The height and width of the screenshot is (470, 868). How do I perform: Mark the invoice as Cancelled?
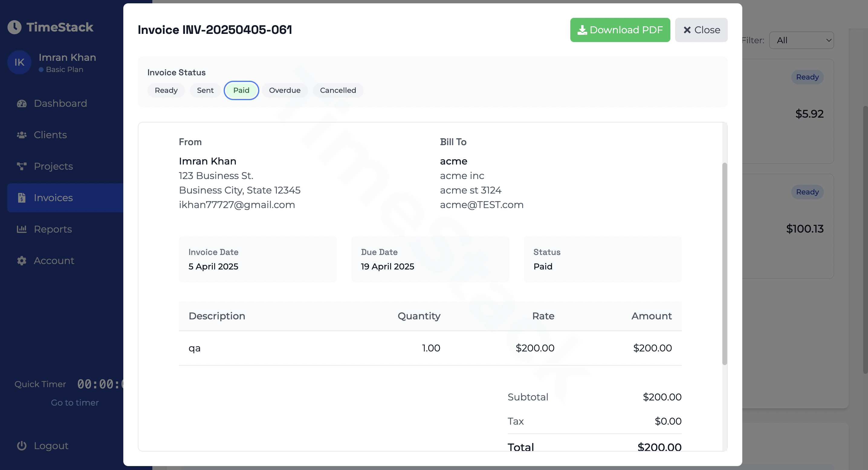pyautogui.click(x=338, y=90)
